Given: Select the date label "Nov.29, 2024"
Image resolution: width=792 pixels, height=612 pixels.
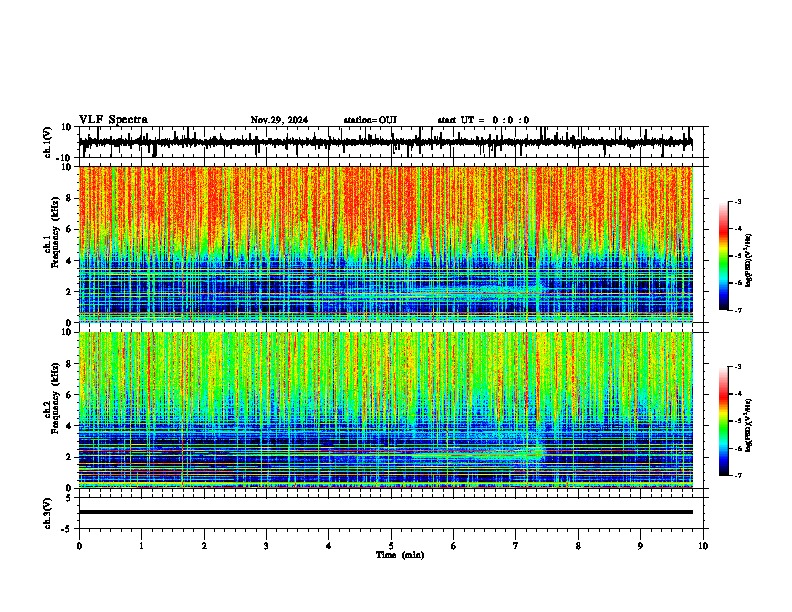Looking at the screenshot, I should click(x=279, y=120).
